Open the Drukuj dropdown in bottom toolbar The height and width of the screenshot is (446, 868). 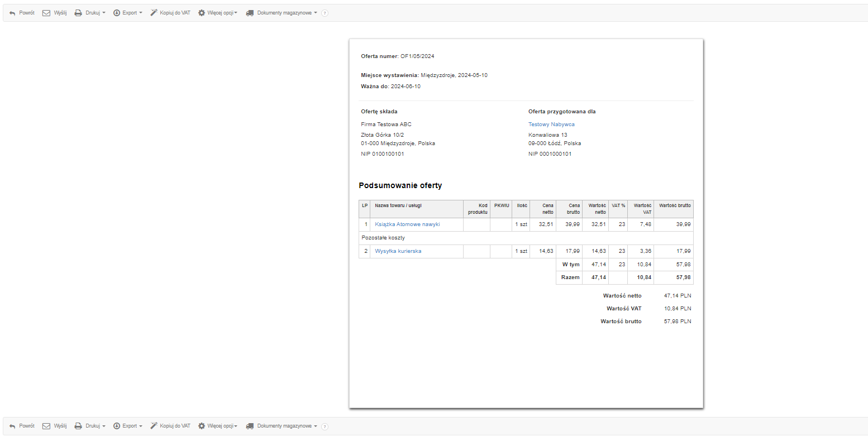point(90,426)
